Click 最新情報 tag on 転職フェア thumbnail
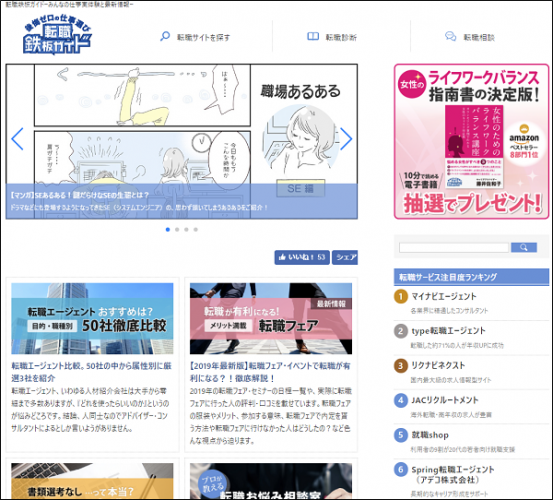 coord(331,304)
